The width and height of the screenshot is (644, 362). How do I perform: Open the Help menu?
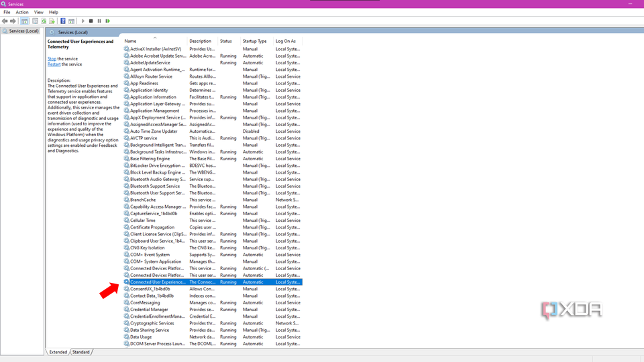pyautogui.click(x=54, y=12)
